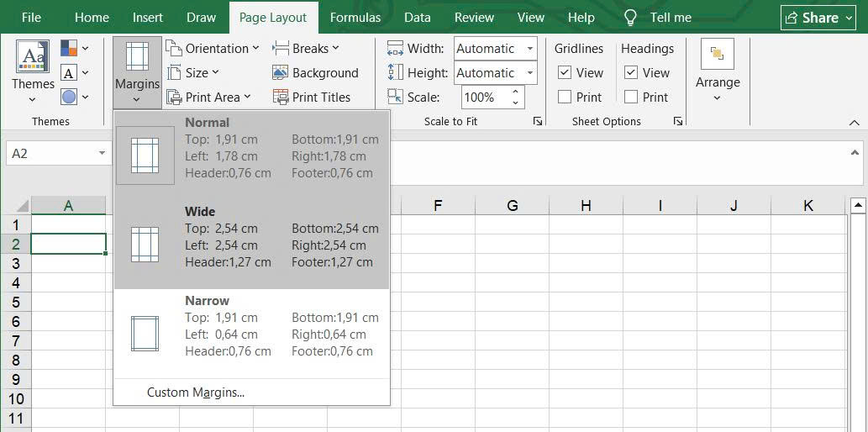Expand the Orientation dropdown arrow
The width and height of the screenshot is (868, 432).
tap(255, 48)
